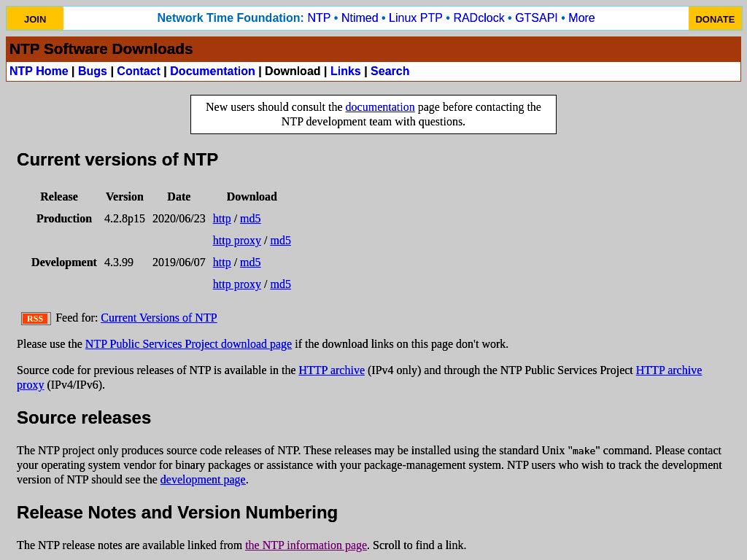Click the Release column header
Screen dimensions: 747x560
59,197
